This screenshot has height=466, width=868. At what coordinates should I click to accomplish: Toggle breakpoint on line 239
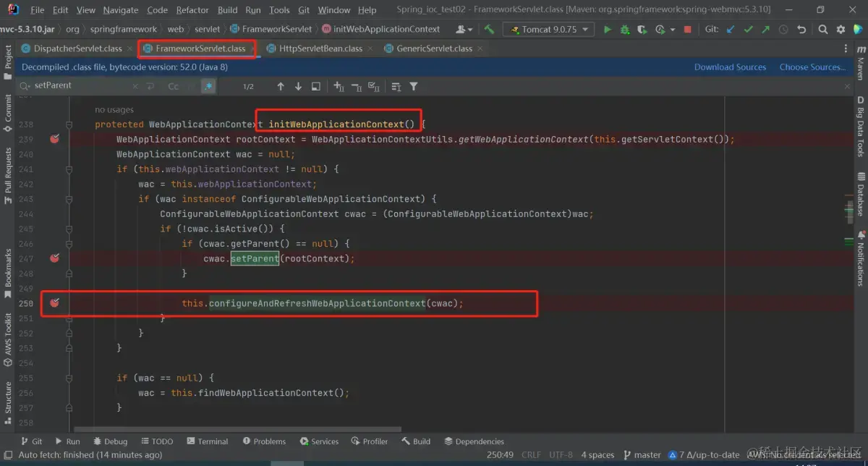[54, 139]
